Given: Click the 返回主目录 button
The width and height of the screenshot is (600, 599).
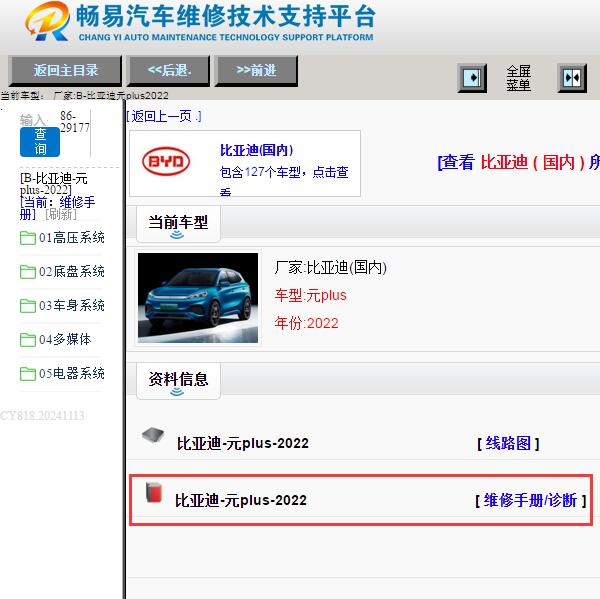Looking at the screenshot, I should click(65, 70).
